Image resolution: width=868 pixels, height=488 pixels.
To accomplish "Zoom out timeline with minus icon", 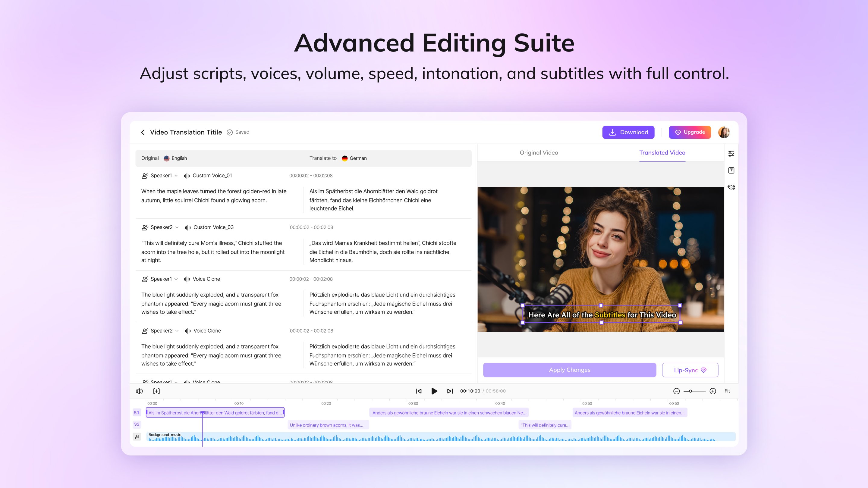I will point(676,391).
